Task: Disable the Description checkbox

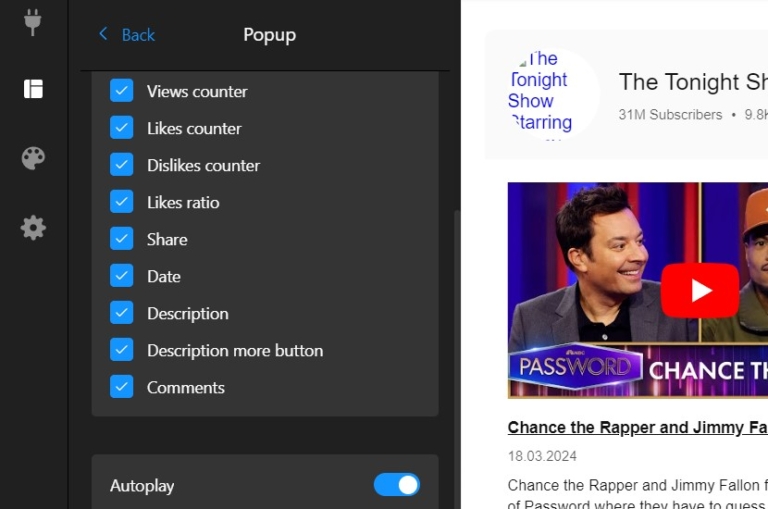Action: (122, 313)
